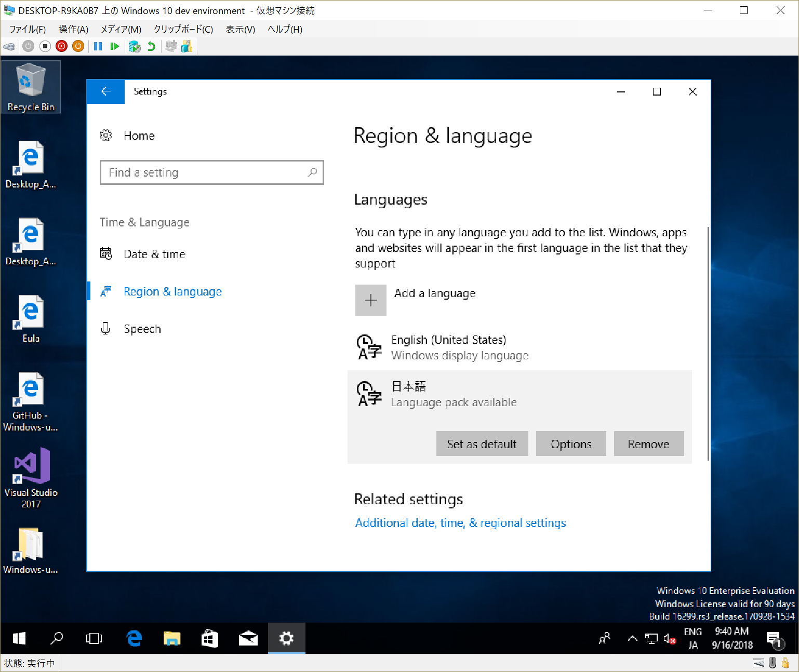Remove the Japanese language
The width and height of the screenshot is (799, 672).
(648, 443)
